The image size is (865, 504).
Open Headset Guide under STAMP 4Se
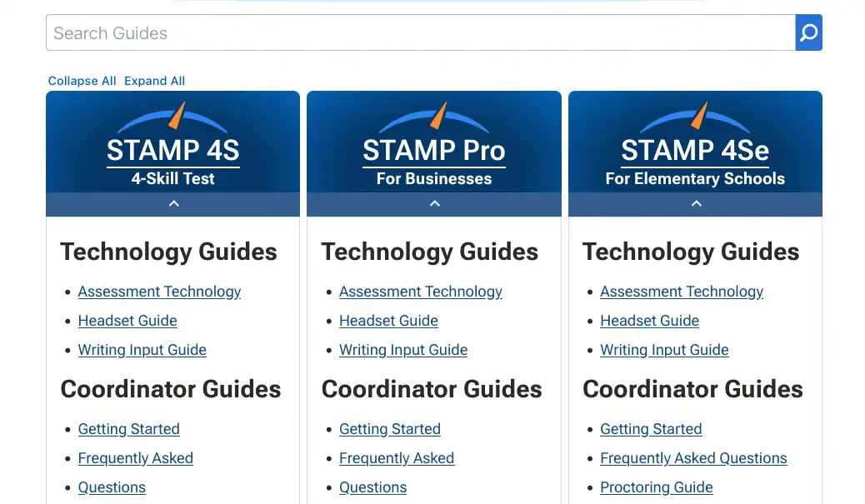649,321
